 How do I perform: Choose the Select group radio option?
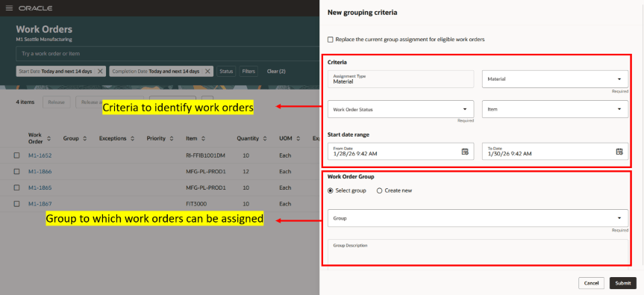pyautogui.click(x=331, y=190)
